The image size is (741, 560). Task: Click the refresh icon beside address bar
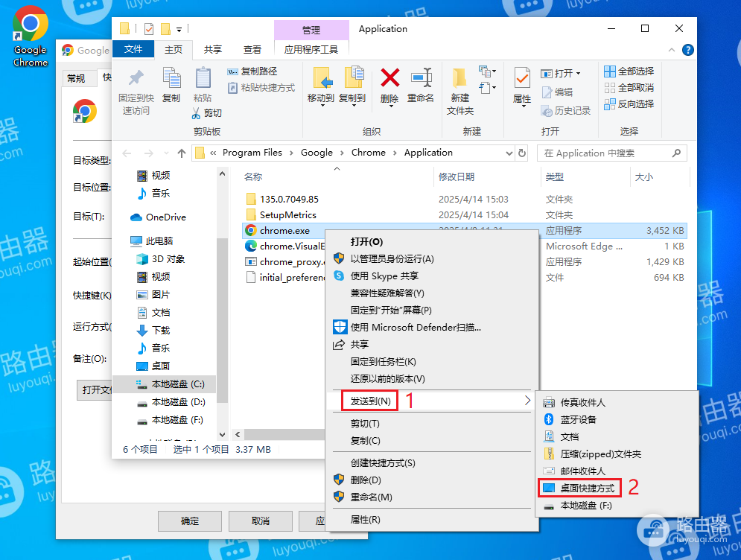[x=522, y=153]
